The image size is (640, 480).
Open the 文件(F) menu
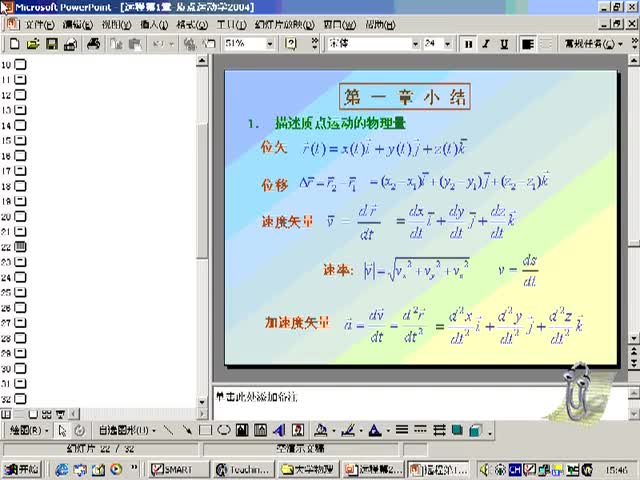tap(40, 25)
